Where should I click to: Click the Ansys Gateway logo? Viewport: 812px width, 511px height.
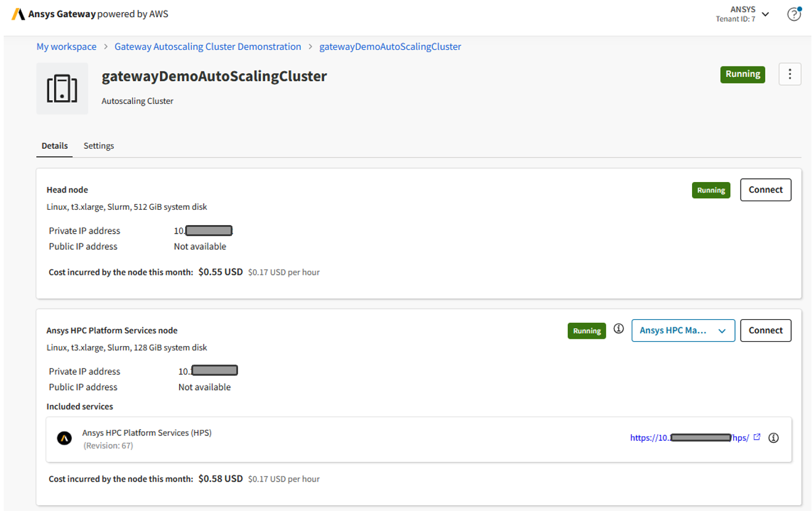click(18, 13)
